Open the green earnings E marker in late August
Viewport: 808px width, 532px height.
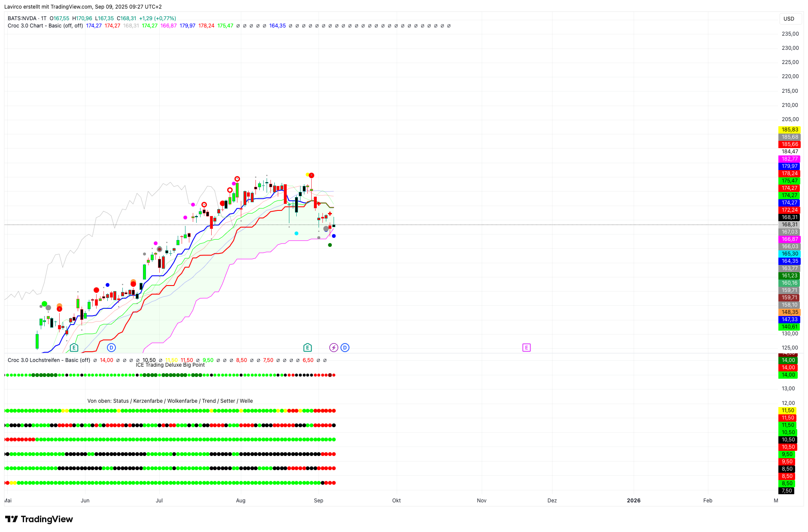307,347
